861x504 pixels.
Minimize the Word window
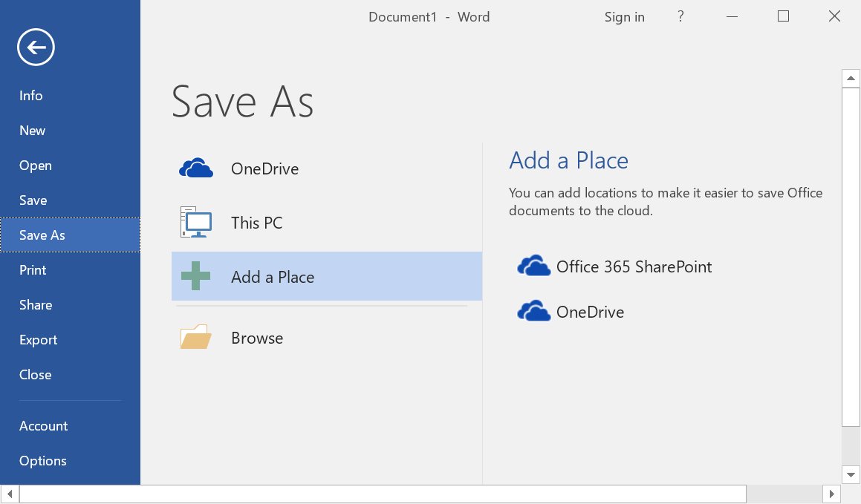[x=732, y=16]
